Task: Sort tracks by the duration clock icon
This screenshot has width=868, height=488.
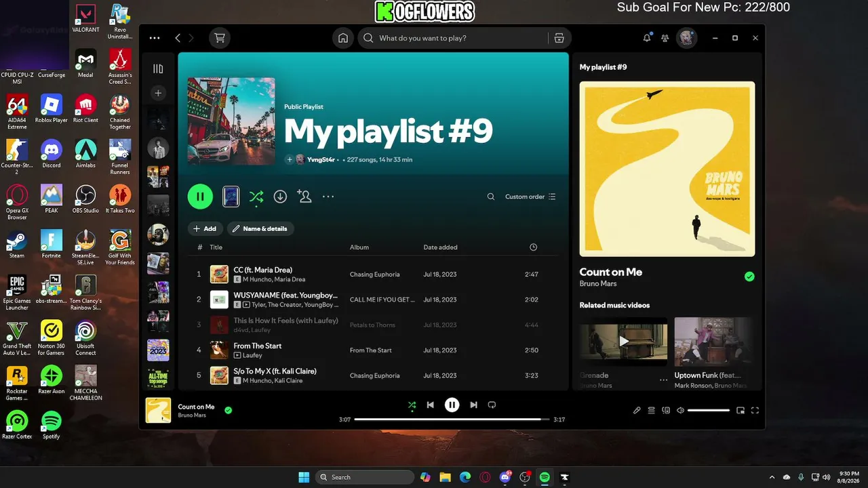Action: [x=533, y=247]
